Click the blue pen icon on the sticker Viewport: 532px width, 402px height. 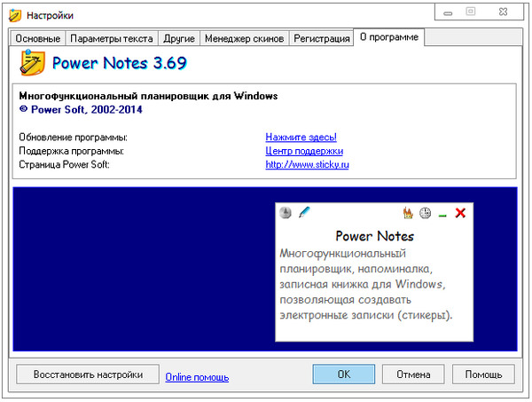(304, 212)
